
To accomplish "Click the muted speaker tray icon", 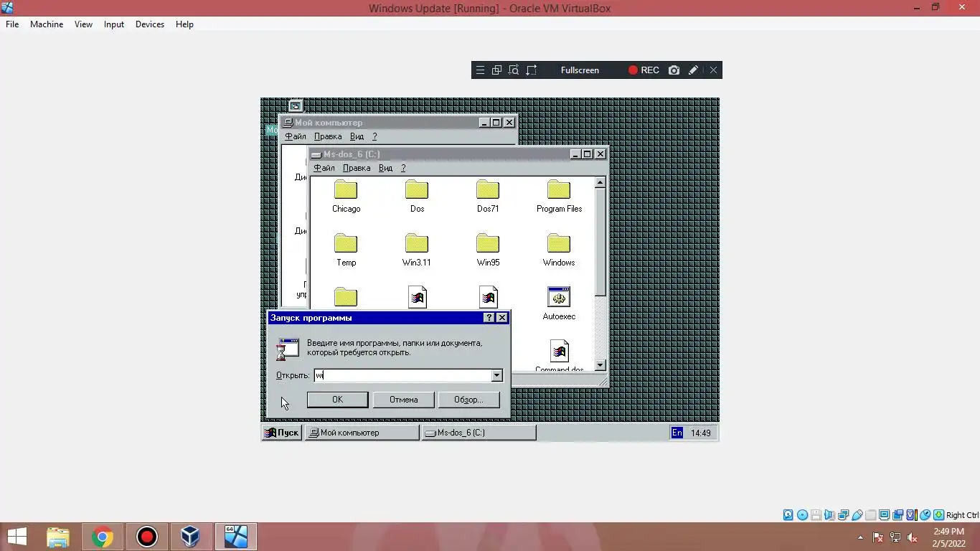I will (x=913, y=537).
